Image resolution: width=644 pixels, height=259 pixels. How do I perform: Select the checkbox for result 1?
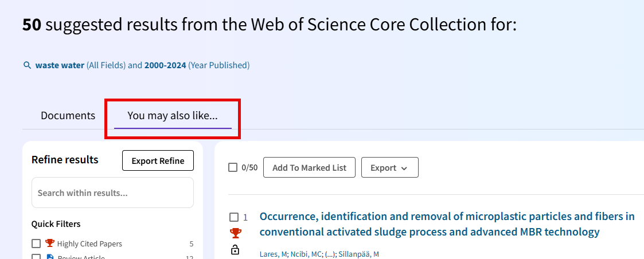(234, 217)
